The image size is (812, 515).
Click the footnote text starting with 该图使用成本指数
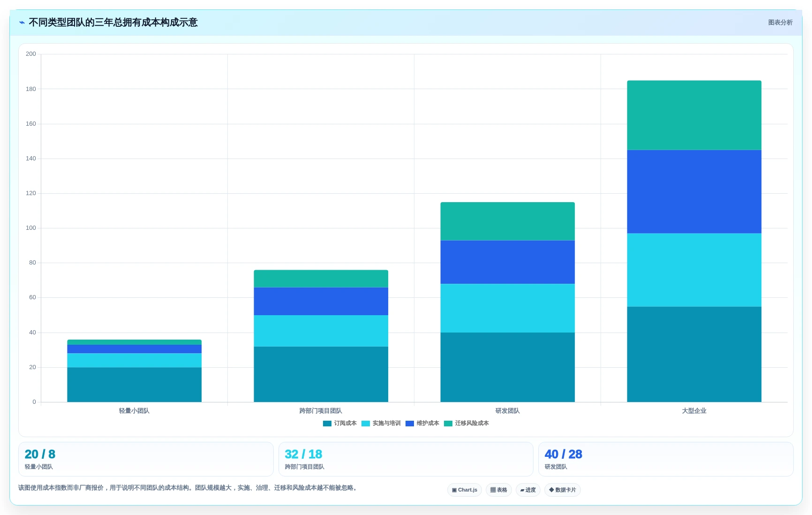(188, 488)
